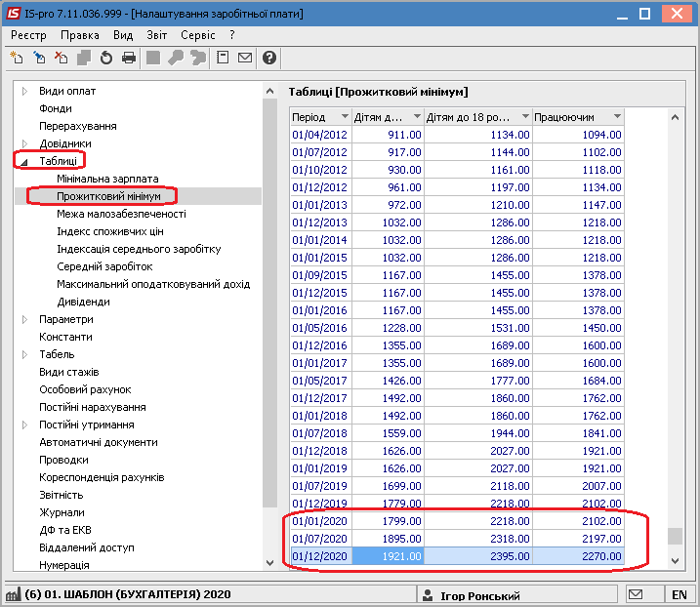Open the Працюючим column filter arrow
The image size is (700, 607).
617,116
